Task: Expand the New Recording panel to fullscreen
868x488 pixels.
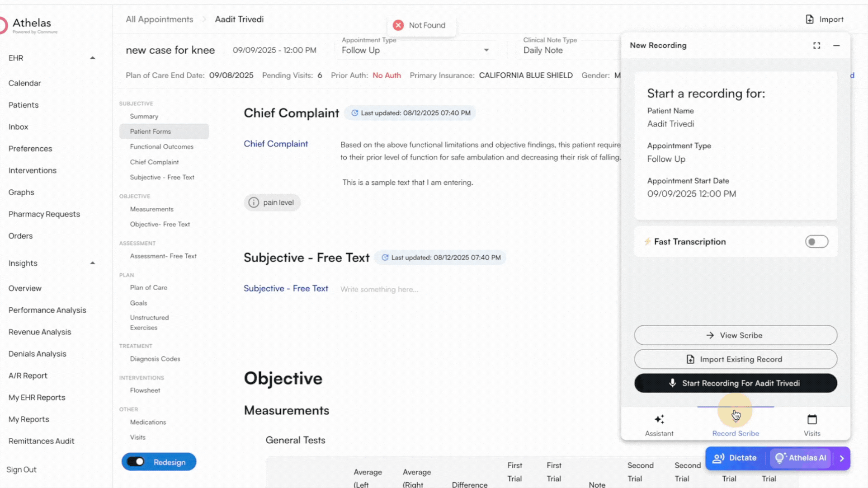Action: pos(816,46)
